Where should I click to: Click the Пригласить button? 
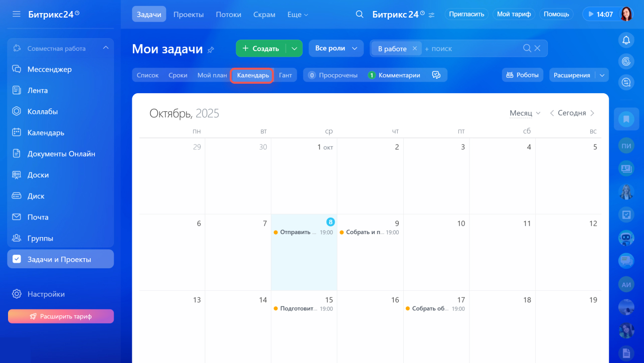coord(466,14)
